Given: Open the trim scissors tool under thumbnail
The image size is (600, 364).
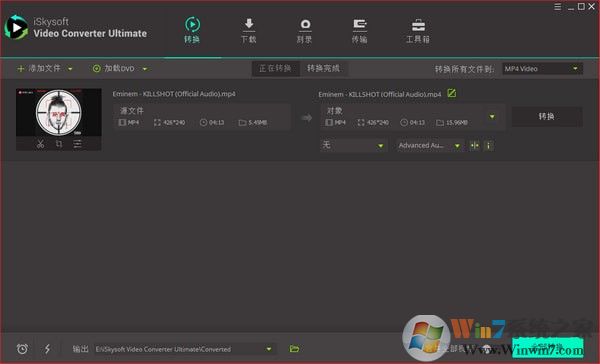Looking at the screenshot, I should 40,144.
